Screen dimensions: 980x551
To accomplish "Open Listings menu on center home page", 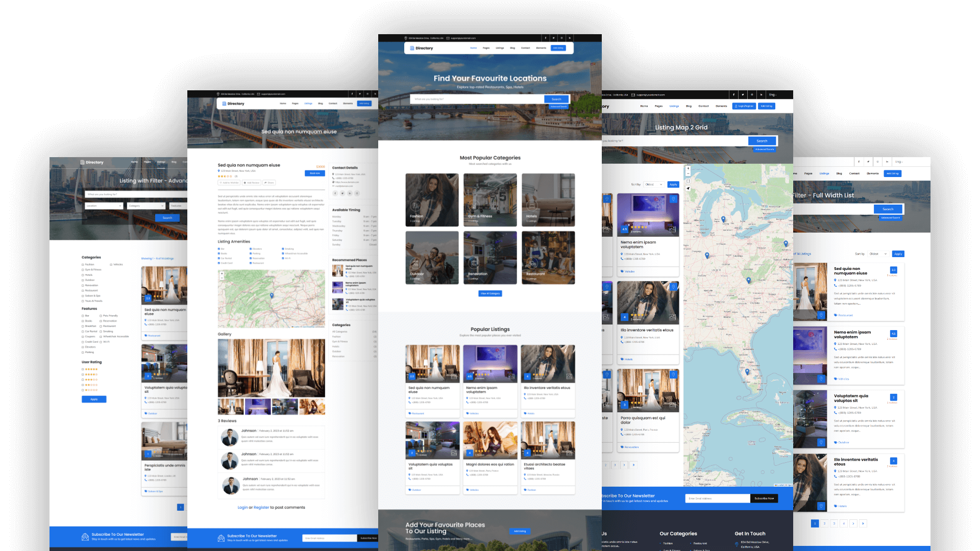I will 500,48.
